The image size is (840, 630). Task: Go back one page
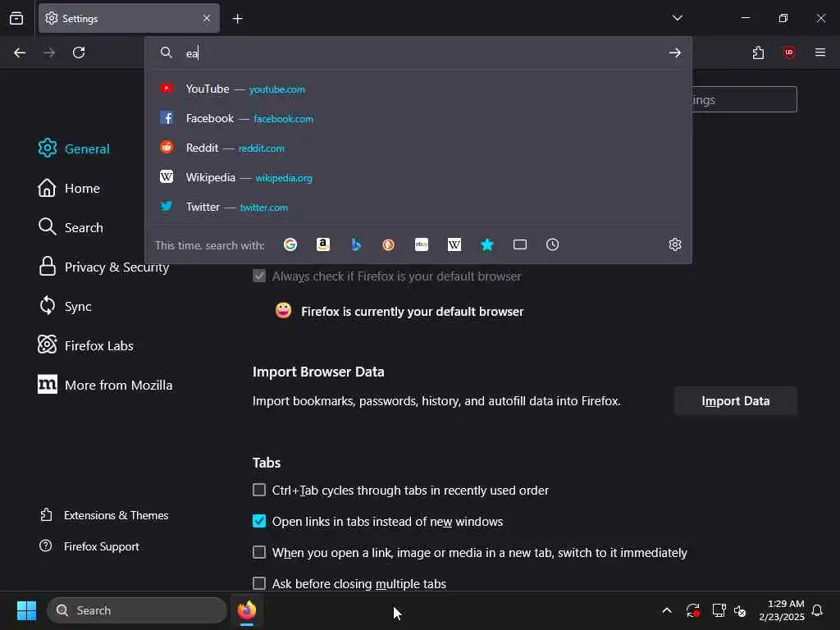point(20,52)
